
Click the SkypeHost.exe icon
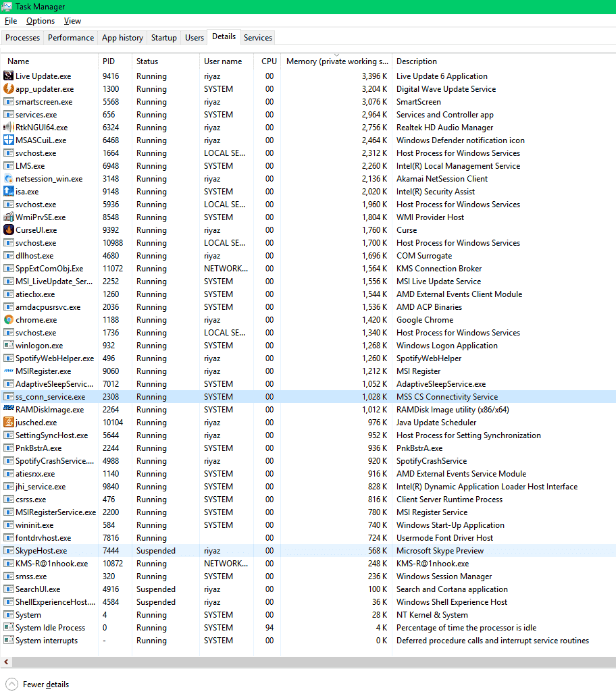click(x=9, y=550)
